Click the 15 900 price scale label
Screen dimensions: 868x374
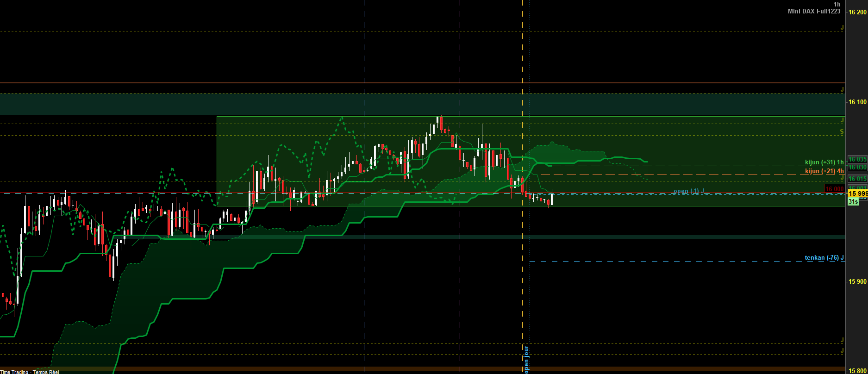coord(857,281)
